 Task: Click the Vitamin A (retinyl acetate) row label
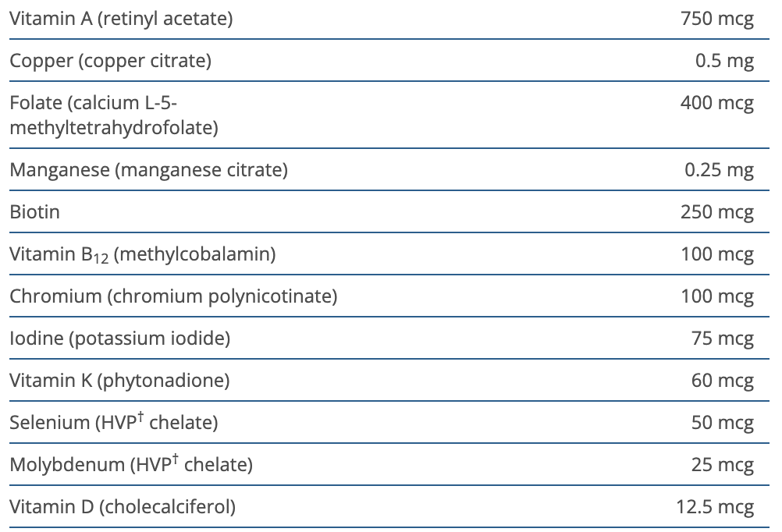tap(121, 19)
